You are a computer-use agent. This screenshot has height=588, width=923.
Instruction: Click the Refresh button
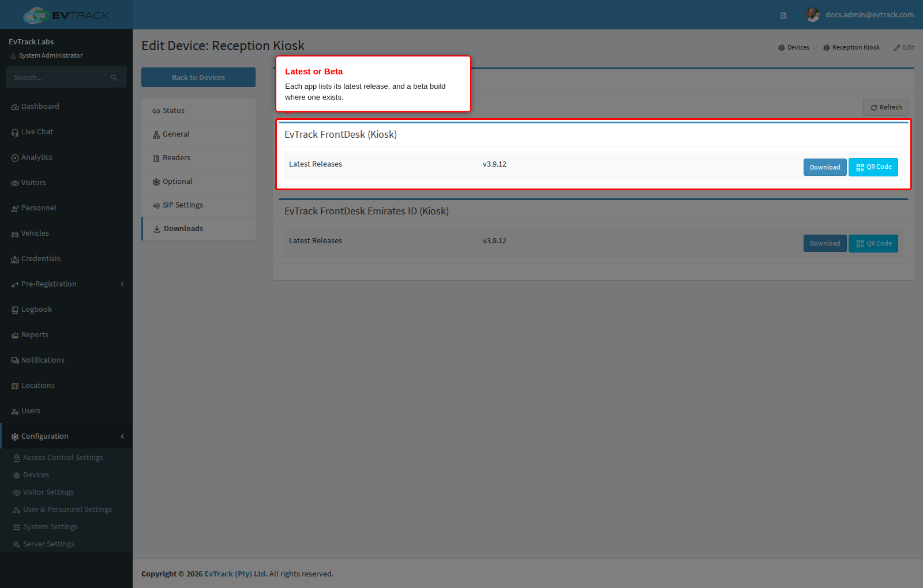coord(886,107)
